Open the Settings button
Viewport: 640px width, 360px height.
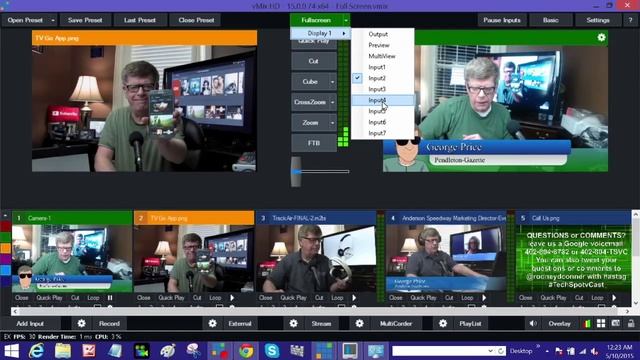point(598,20)
